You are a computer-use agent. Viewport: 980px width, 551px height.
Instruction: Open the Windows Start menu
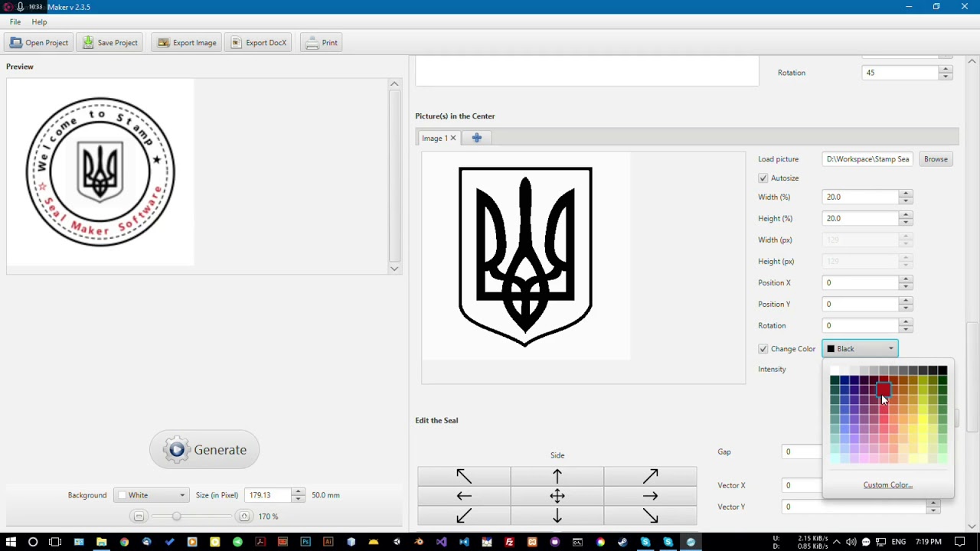point(11,542)
